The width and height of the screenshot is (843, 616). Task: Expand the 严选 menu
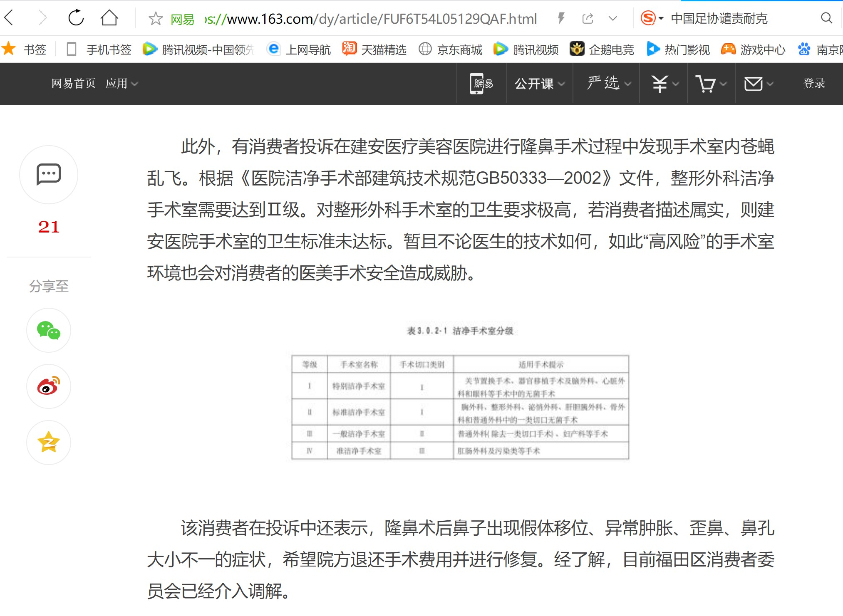pos(609,84)
